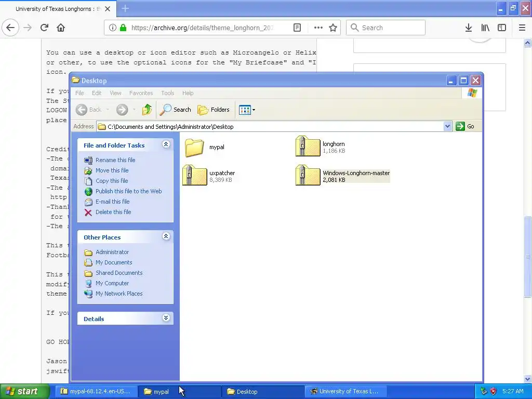Select the mypal folder icon
The height and width of the screenshot is (399, 532).
click(x=194, y=147)
